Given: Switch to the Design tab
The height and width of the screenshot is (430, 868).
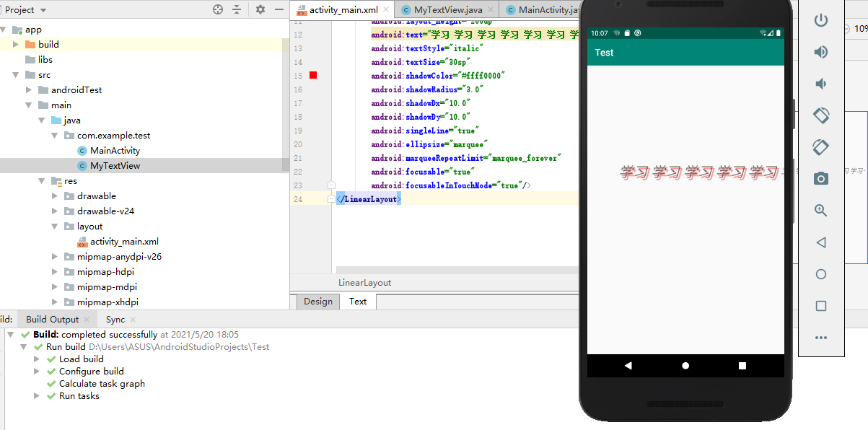Looking at the screenshot, I should click(317, 302).
